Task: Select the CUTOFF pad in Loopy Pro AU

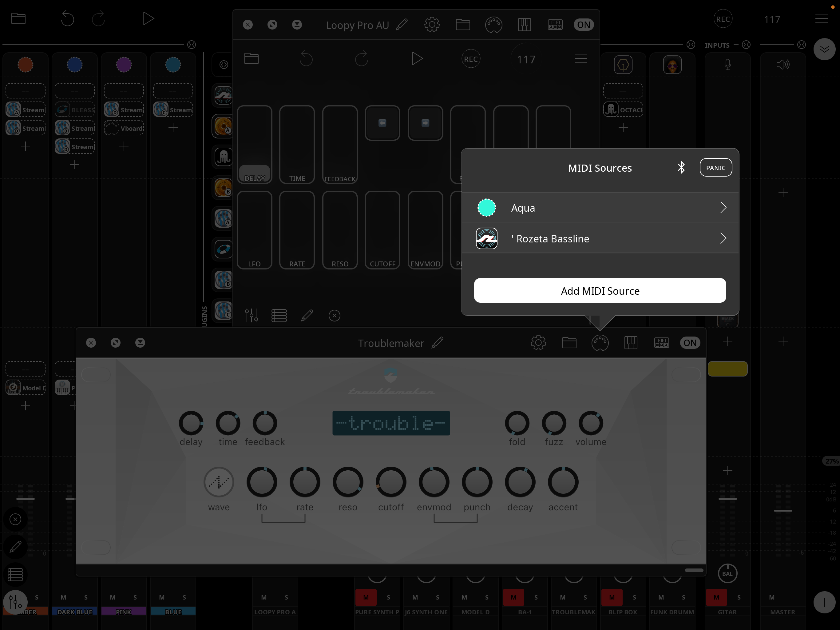Action: point(382,230)
